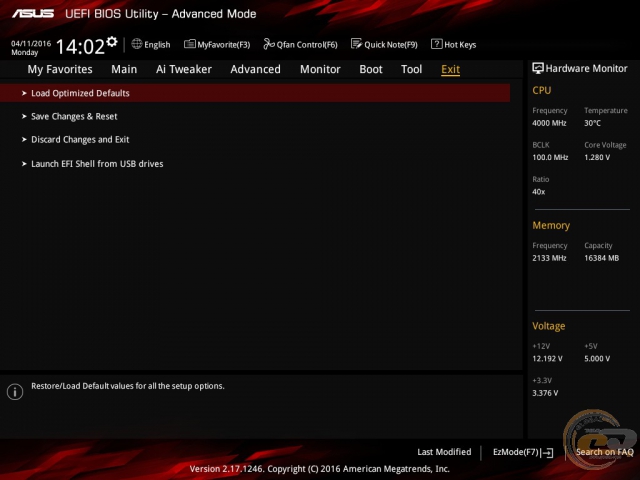Open the Tool tab
The width and height of the screenshot is (640, 480).
[x=411, y=69]
